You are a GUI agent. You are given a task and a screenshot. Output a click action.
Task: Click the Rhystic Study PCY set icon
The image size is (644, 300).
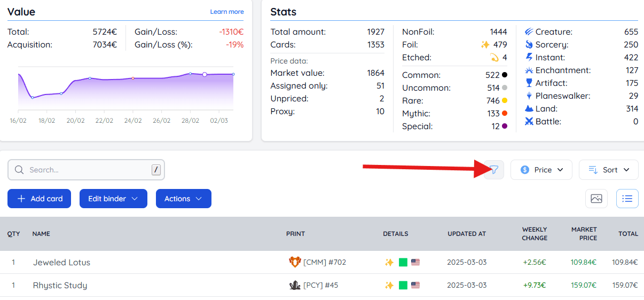tap(295, 285)
